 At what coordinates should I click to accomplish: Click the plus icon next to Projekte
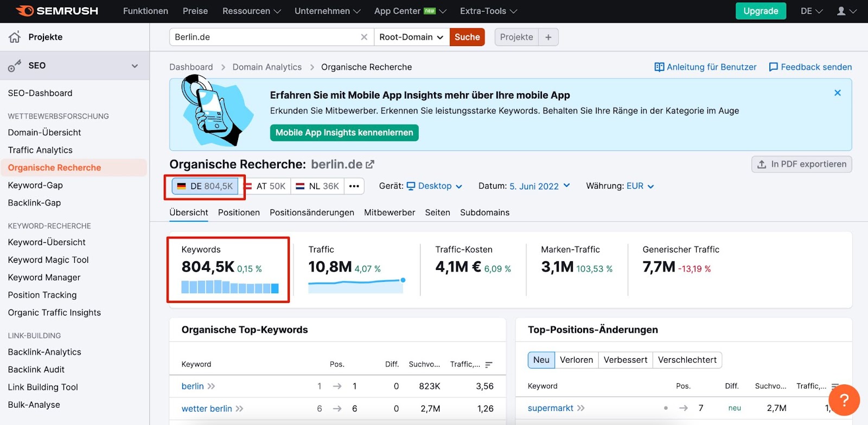[548, 37]
